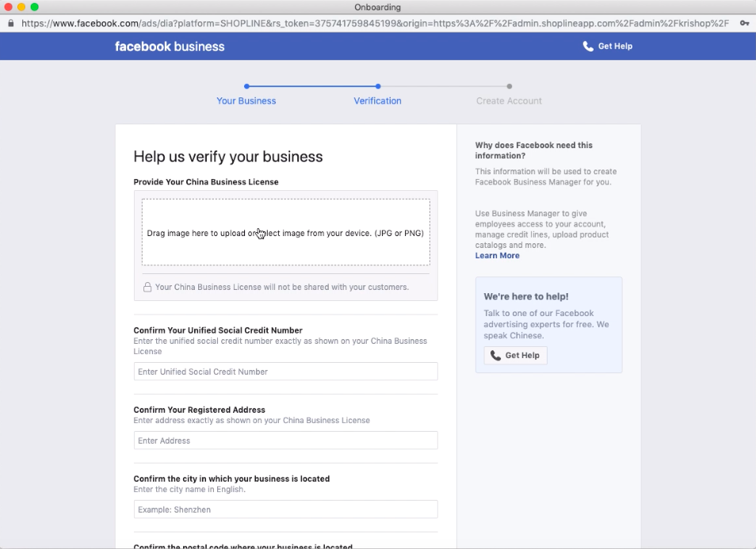The width and height of the screenshot is (756, 549).
Task: Close the Onboarding window with the red button
Action: coord(8,7)
